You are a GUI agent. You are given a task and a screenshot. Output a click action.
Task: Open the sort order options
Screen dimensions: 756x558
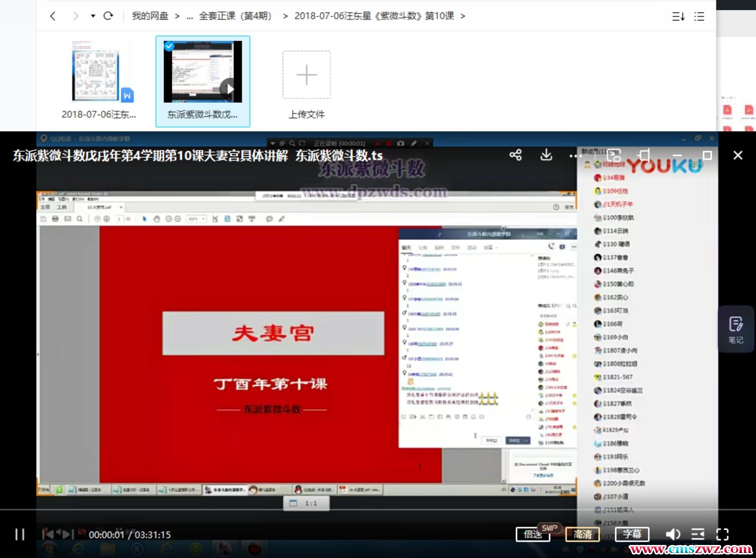click(x=678, y=17)
